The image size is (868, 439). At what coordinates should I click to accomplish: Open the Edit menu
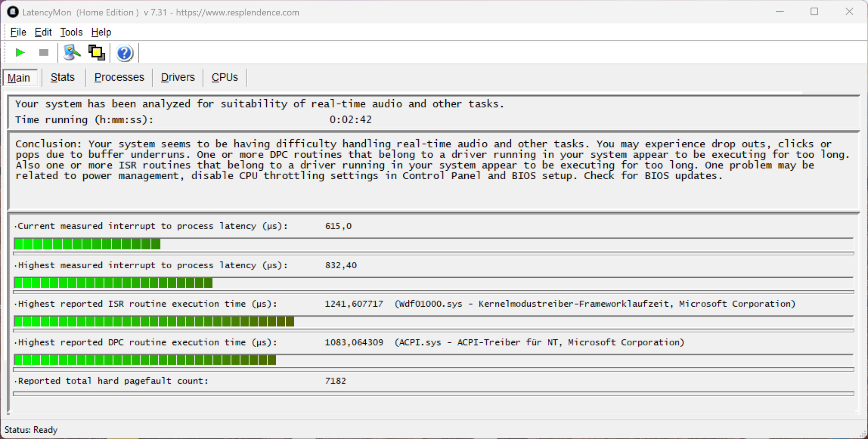coord(43,32)
